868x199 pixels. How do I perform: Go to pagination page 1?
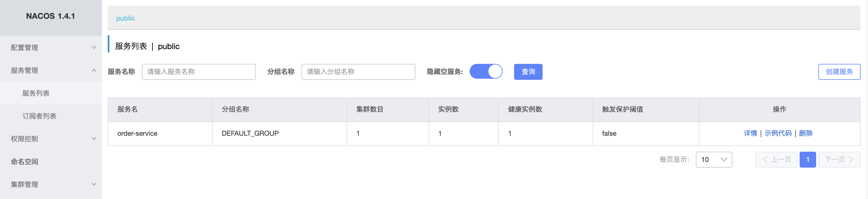[807, 160]
